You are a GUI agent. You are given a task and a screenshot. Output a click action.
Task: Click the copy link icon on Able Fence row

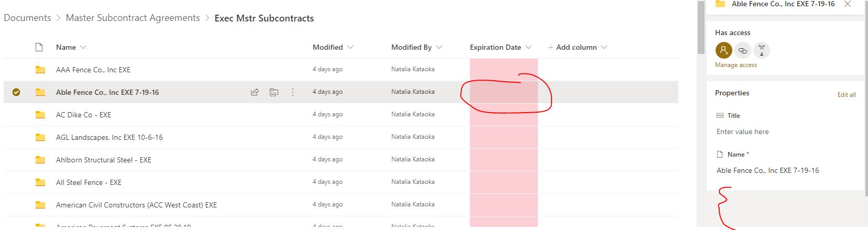(x=273, y=92)
